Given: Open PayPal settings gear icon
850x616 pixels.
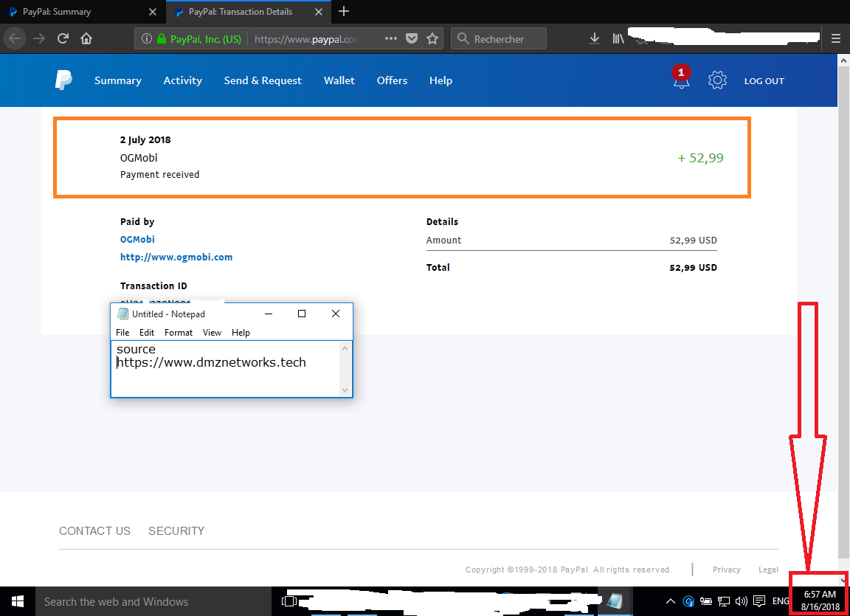Looking at the screenshot, I should click(717, 80).
